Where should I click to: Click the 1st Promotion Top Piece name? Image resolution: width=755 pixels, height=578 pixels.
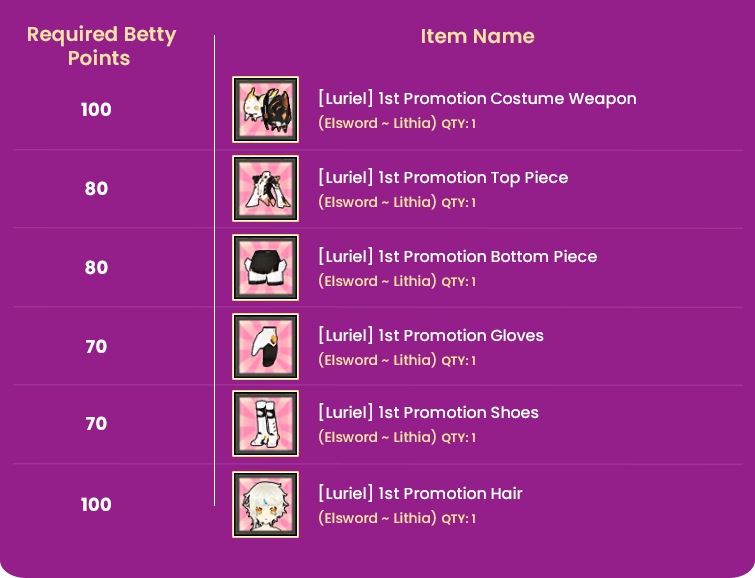pos(442,178)
